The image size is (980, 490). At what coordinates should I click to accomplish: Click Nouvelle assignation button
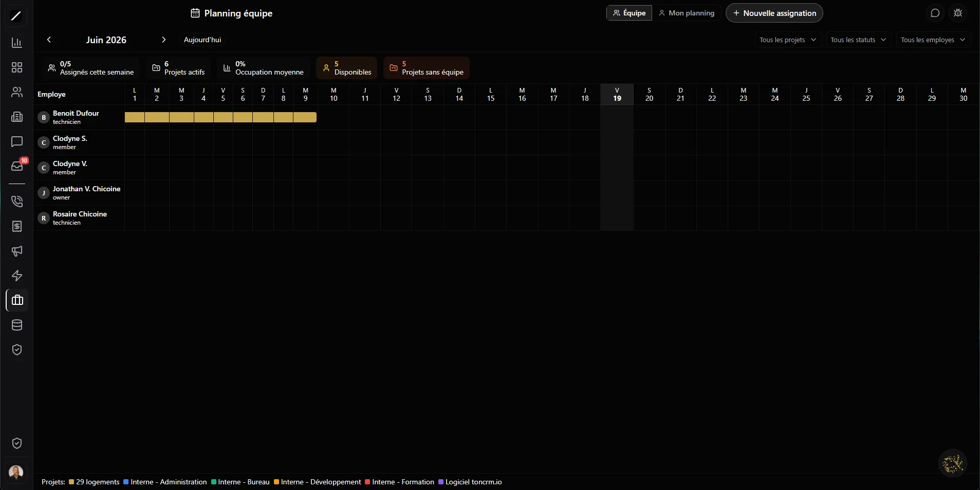(774, 13)
